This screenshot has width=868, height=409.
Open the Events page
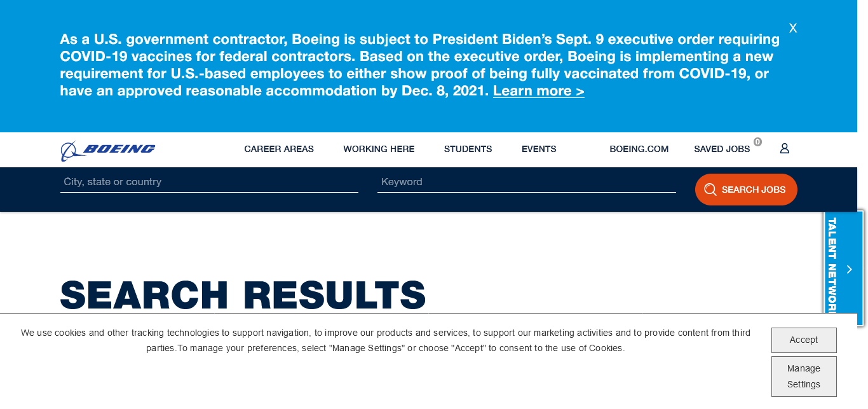pyautogui.click(x=539, y=149)
